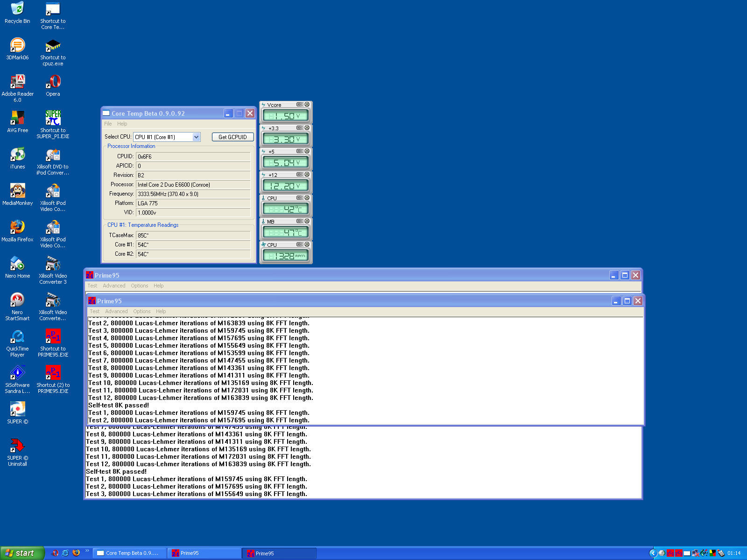The height and width of the screenshot is (560, 747).
Task: Select the MediaMonkey desktop icon
Action: (x=17, y=195)
